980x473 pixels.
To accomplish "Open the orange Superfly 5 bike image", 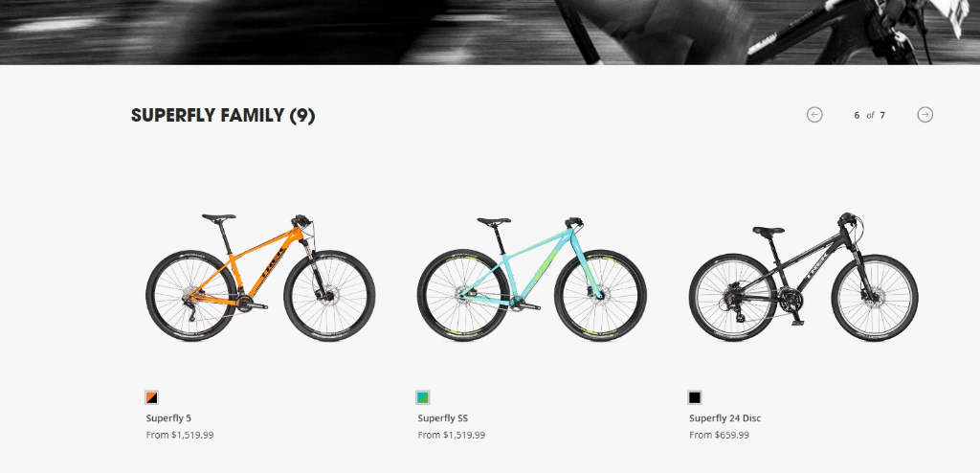I will point(260,278).
